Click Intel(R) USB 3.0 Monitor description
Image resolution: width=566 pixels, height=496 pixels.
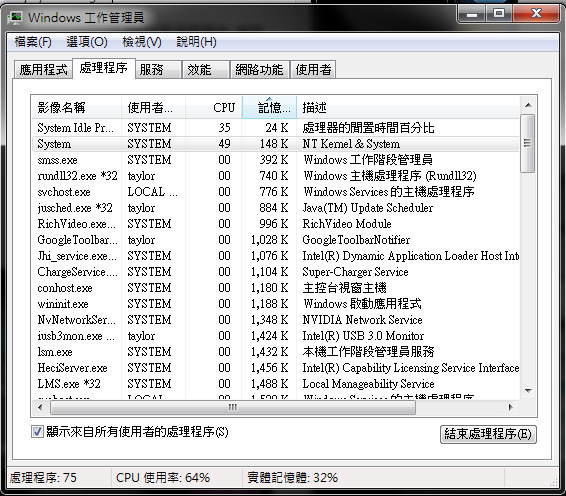coord(363,336)
